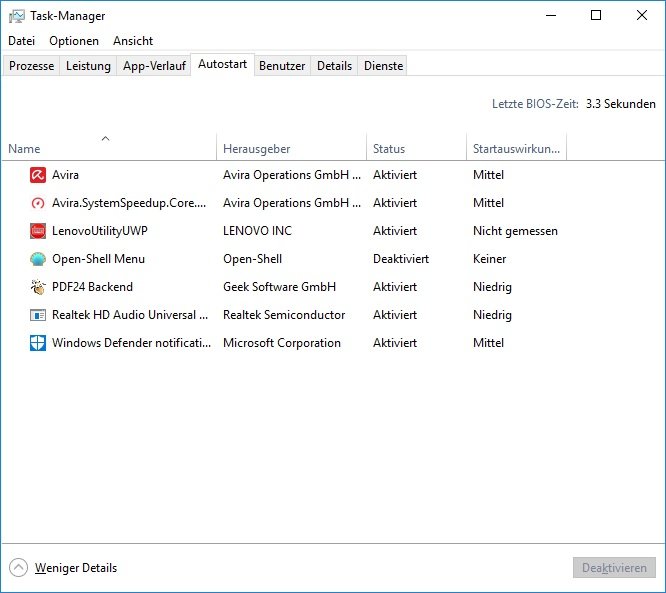Screen dimensions: 666x593
Task: Click the Microsoft Corporation publisher cell
Action: tap(282, 343)
